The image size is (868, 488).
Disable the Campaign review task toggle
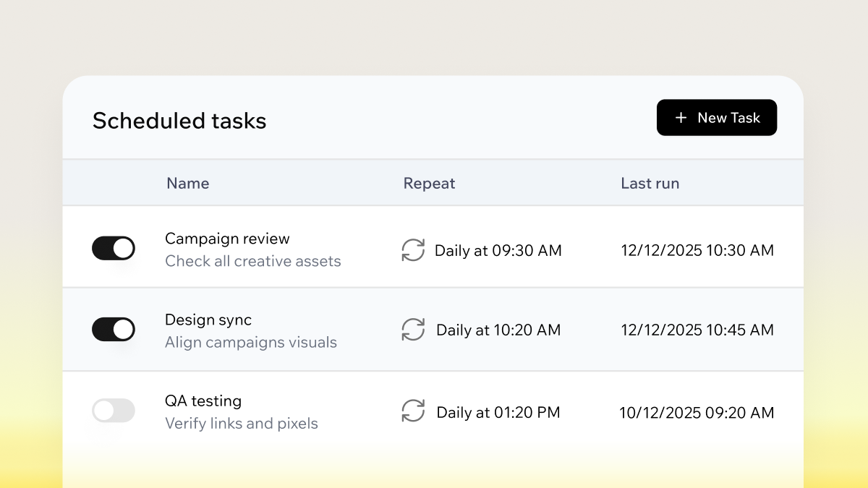point(114,247)
